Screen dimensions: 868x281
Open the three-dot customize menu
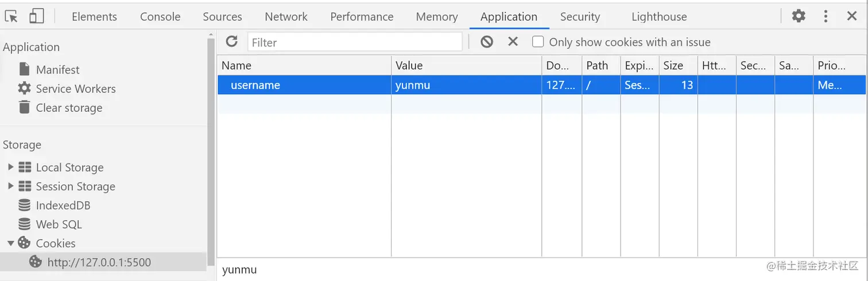826,16
